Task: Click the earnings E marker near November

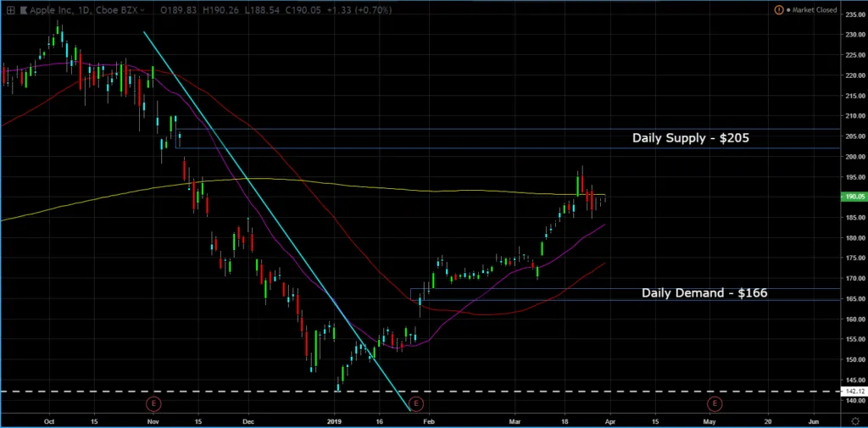Action: point(153,403)
